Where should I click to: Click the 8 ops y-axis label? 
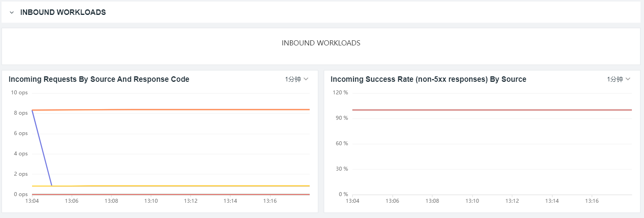pos(21,113)
